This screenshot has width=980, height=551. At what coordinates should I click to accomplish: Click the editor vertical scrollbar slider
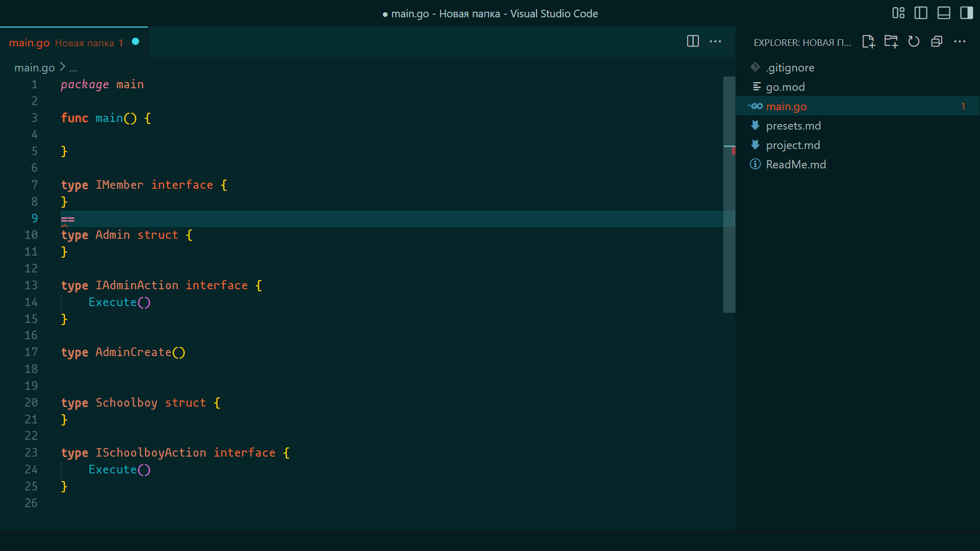(x=729, y=194)
